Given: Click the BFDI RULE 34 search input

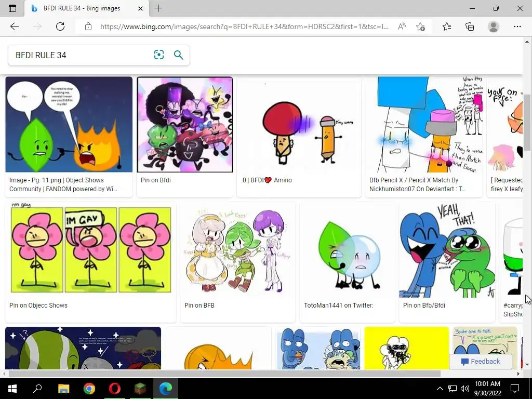Looking at the screenshot, I should point(82,55).
